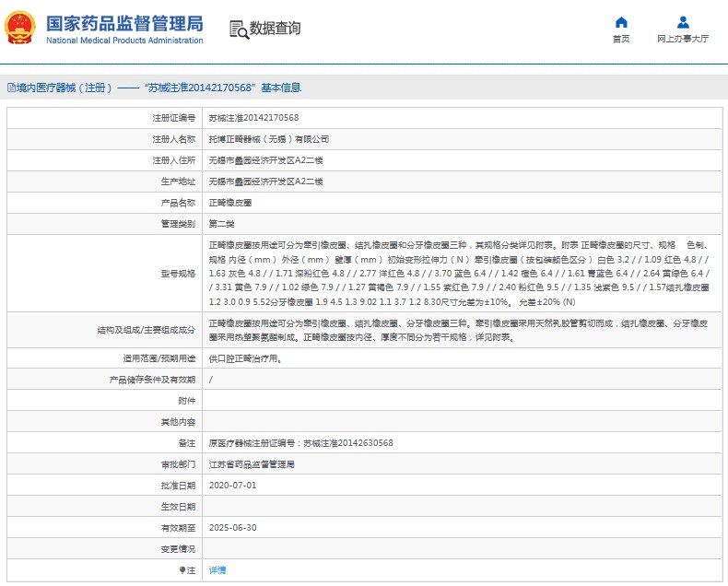728x586 pixels.
Task: Click the national emblem logo icon
Action: point(23,29)
